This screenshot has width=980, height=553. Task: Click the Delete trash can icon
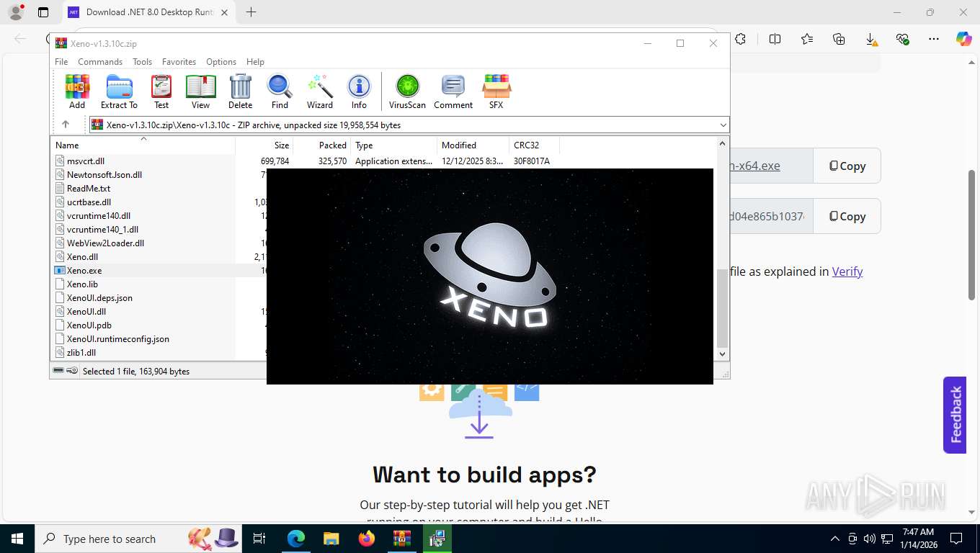240,91
